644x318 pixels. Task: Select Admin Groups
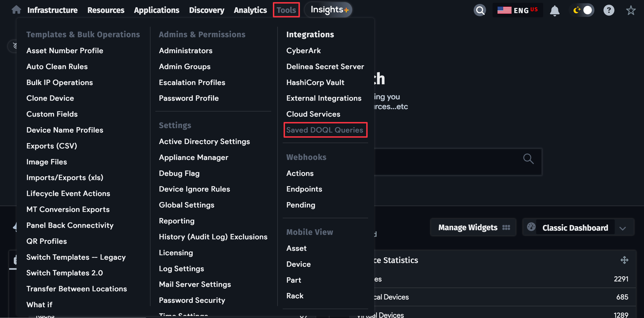tap(185, 67)
